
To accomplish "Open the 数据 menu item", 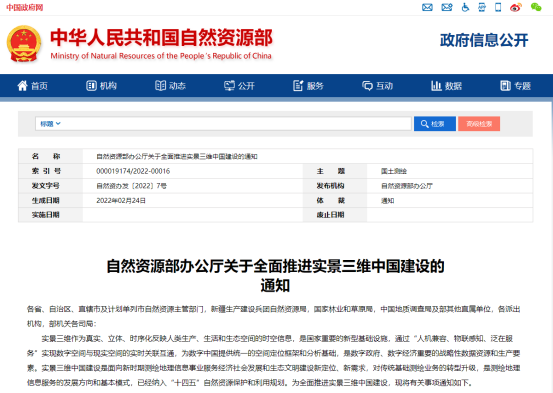I will (x=447, y=86).
